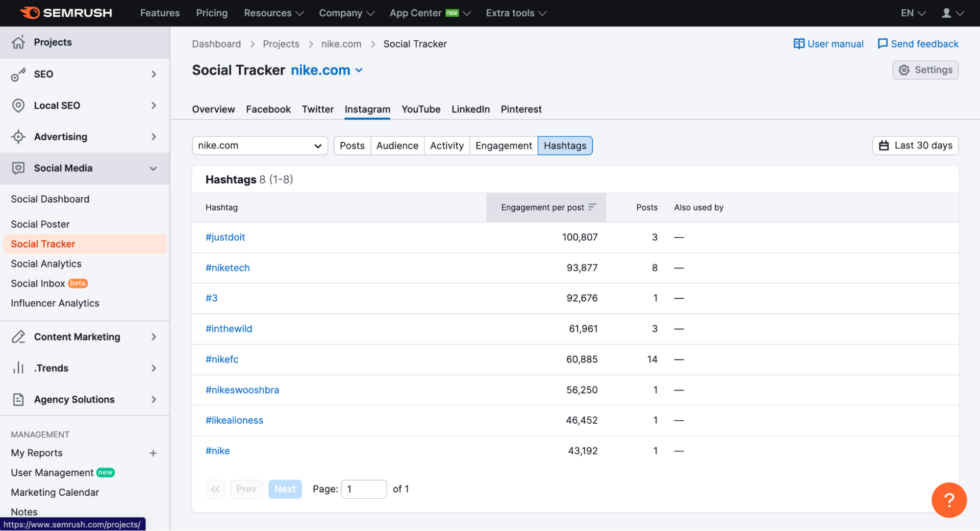Collapse the Social Media section chevron
980x531 pixels.
pos(153,168)
